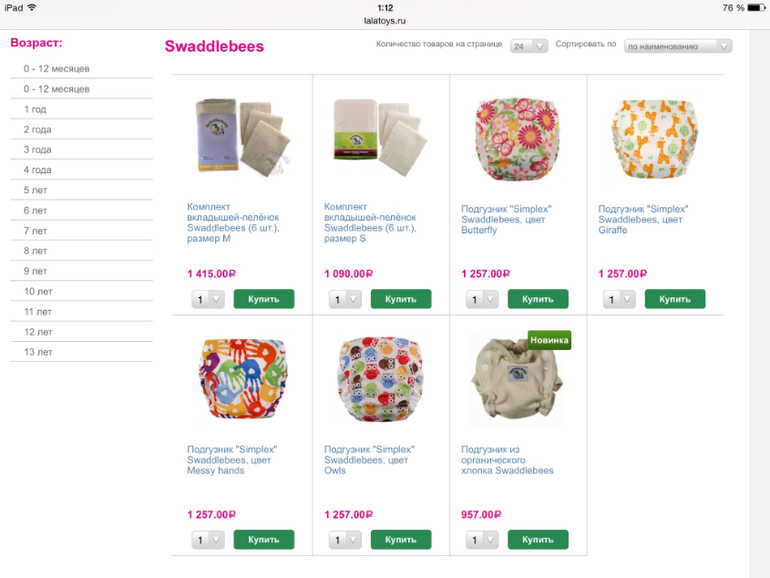Click Купить for the Giraffe diaper
The height and width of the screenshot is (578, 770).
[675, 299]
